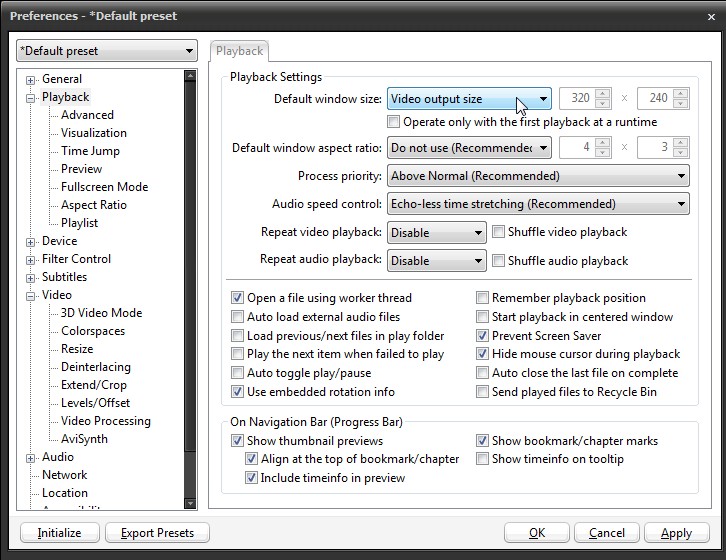Select Aspect Ratio in the tree

94,205
